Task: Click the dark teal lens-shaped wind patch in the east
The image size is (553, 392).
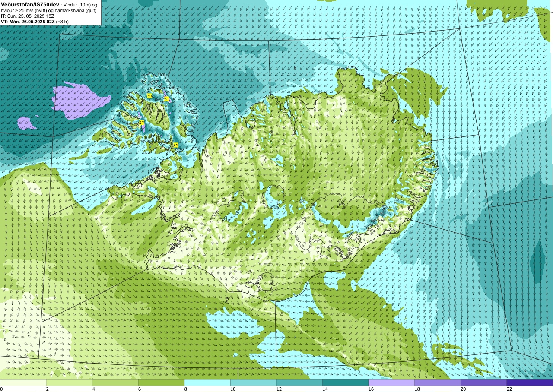Action: coord(537,261)
